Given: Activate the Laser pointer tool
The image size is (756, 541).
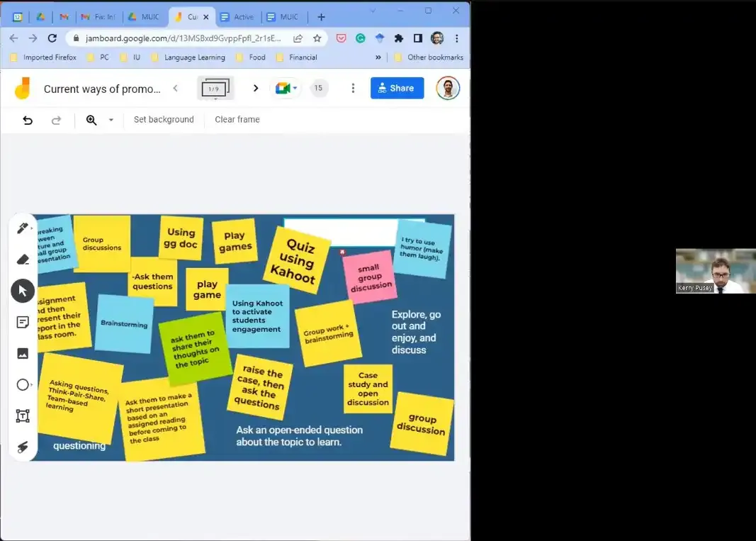Looking at the screenshot, I should tap(23, 447).
